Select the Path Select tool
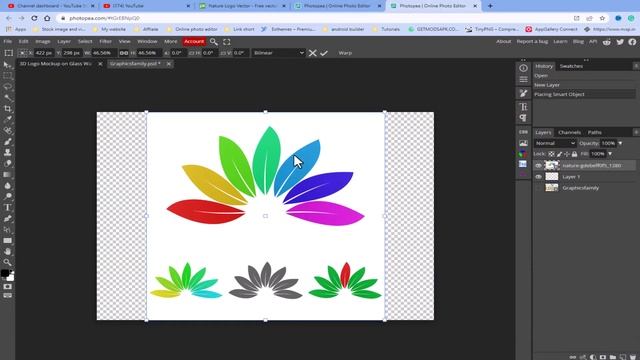This screenshot has height=360, width=640. [7, 230]
